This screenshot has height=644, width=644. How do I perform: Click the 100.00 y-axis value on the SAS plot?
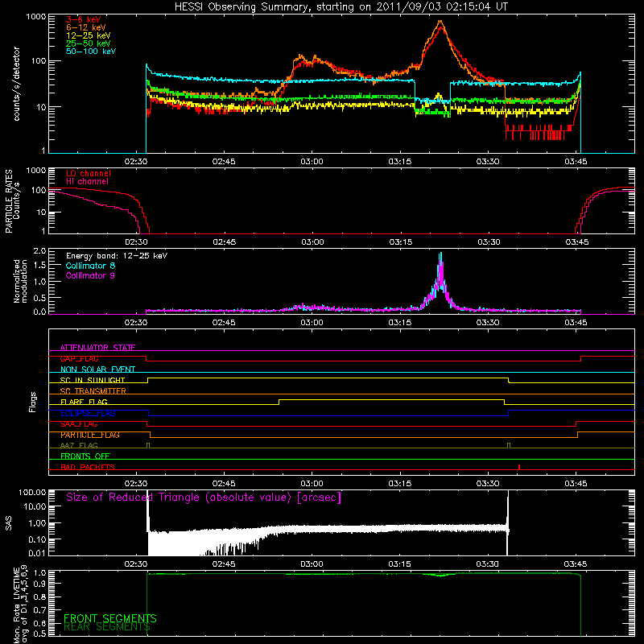click(x=32, y=492)
